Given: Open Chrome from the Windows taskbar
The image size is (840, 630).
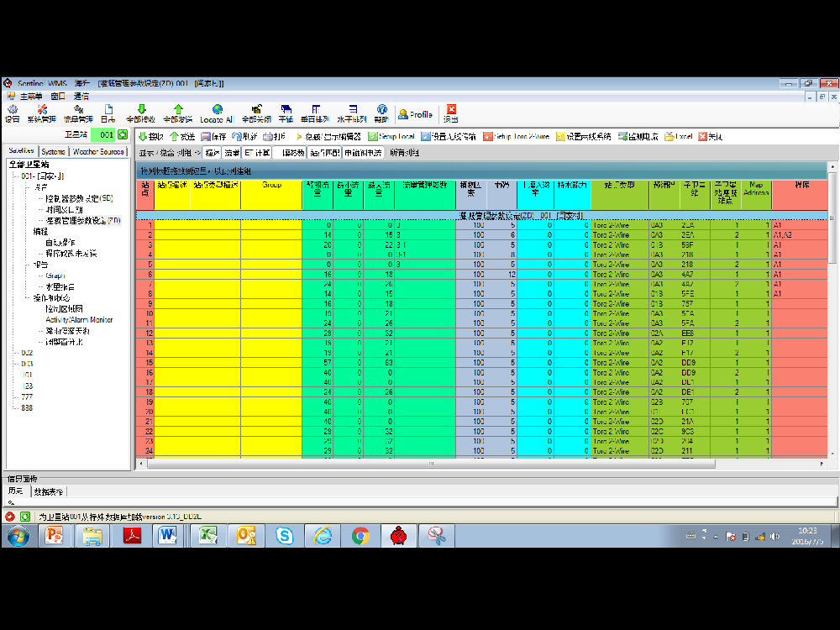Looking at the screenshot, I should pos(360,536).
